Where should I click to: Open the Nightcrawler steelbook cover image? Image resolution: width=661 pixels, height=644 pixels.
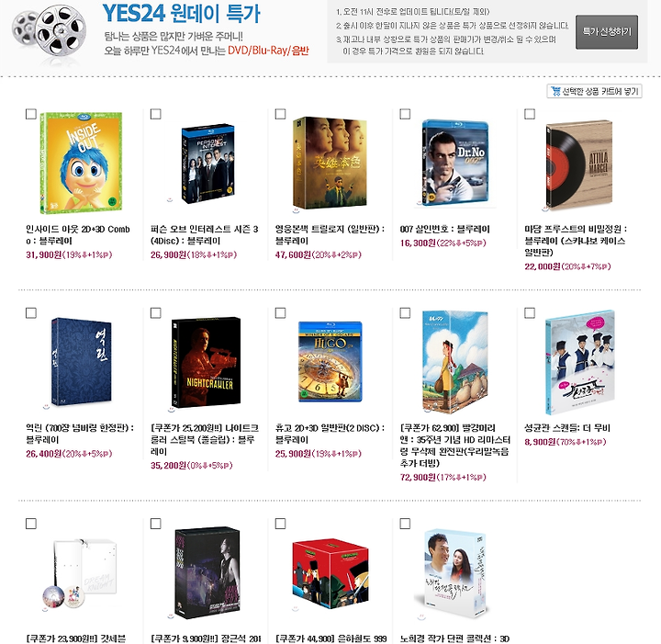point(207,362)
